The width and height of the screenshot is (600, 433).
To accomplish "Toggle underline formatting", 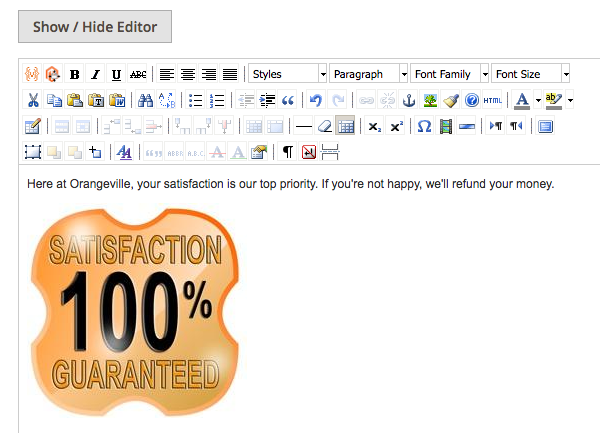I will [x=116, y=74].
